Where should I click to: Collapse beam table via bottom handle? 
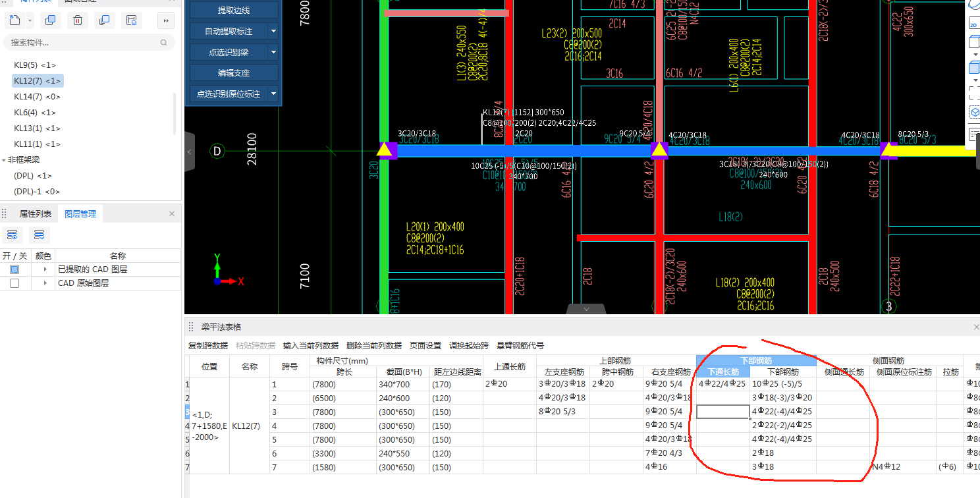(x=585, y=309)
